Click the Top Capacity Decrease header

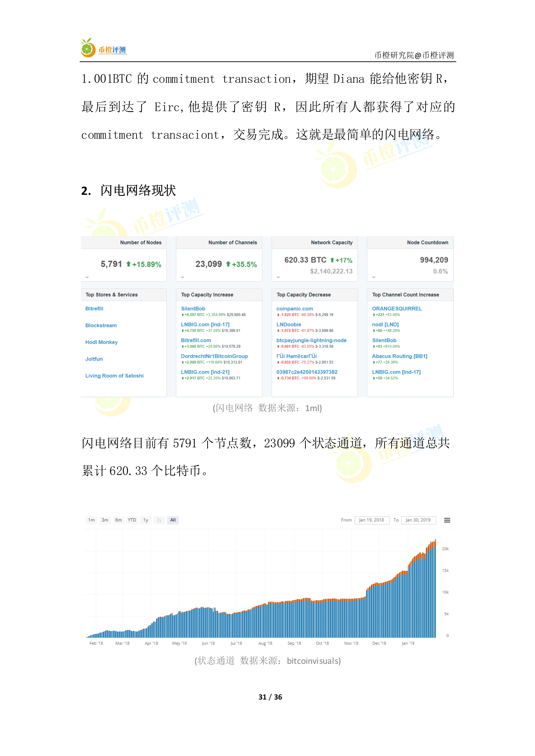(304, 295)
